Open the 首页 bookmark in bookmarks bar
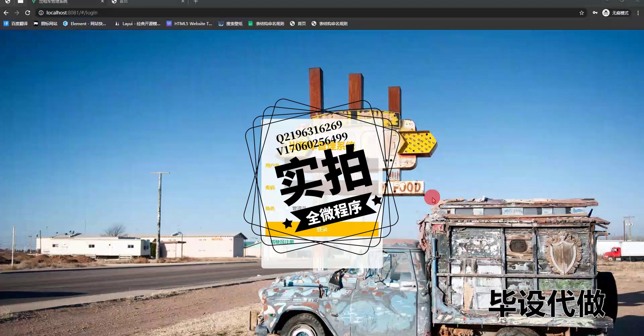Screen dimensions: 644x336 (298, 23)
